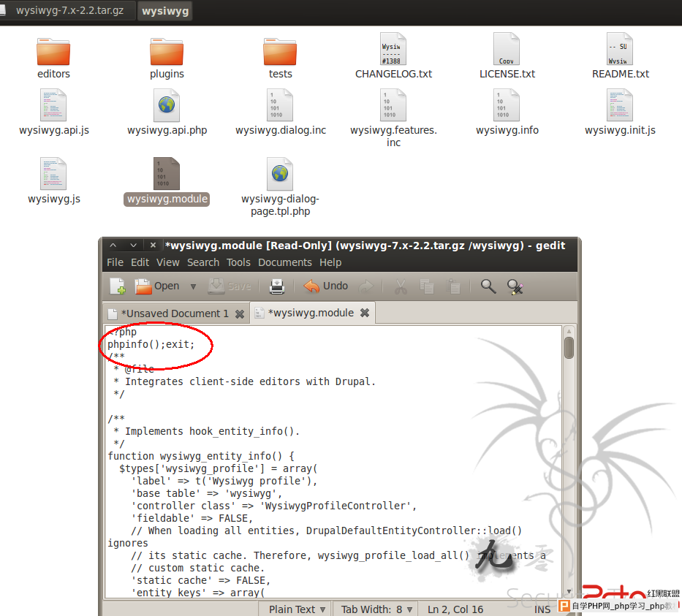Viewport: 682px width, 616px height.
Task: Select the wysiwyg-dialog-page.tpl.php file icon
Action: coord(280,174)
